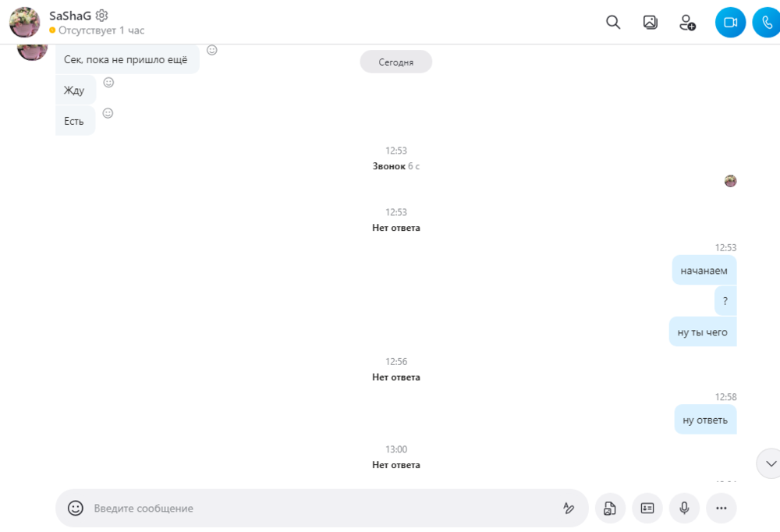Start an audio call with SaShaG

pyautogui.click(x=767, y=23)
